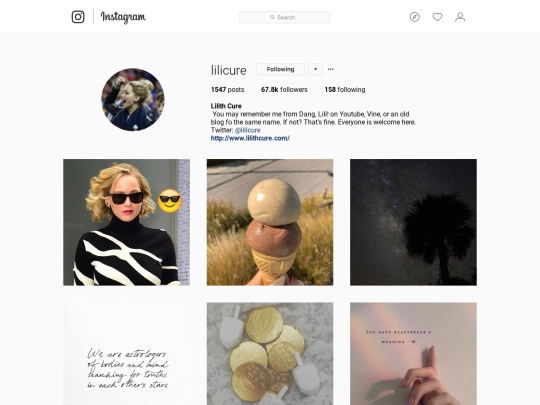The image size is (540, 405).
Task: View the 1547 posts count
Action: pyautogui.click(x=227, y=90)
